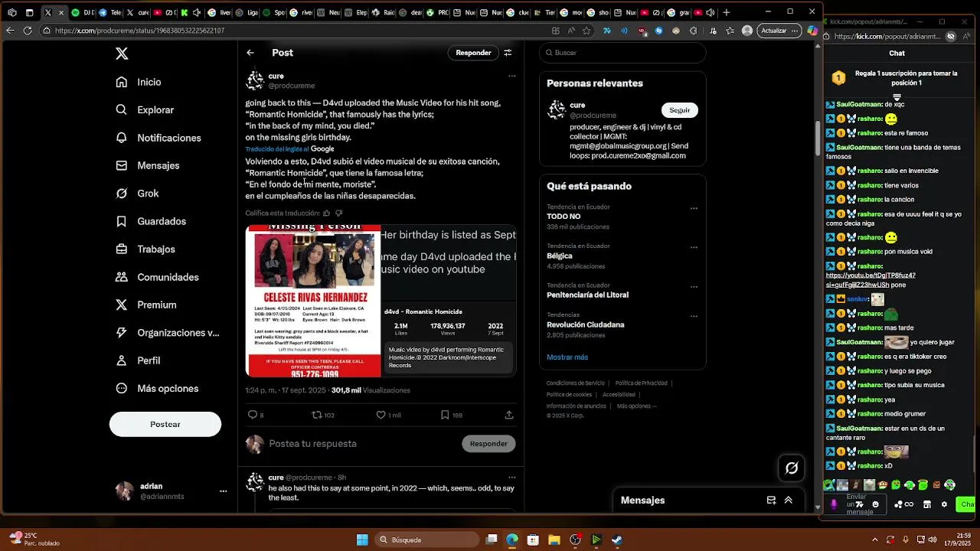The height and width of the screenshot is (551, 980).
Task: Click the share icon on the post
Action: click(x=509, y=415)
